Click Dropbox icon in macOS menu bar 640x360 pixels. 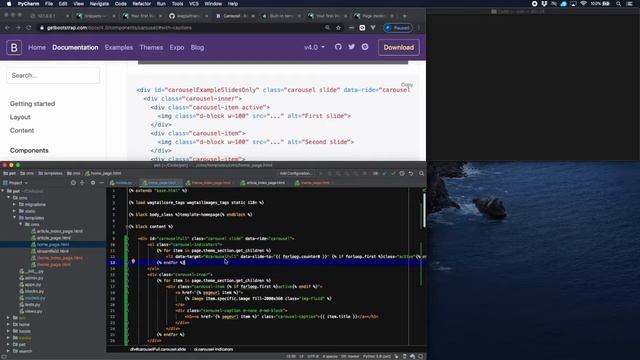point(544,4)
